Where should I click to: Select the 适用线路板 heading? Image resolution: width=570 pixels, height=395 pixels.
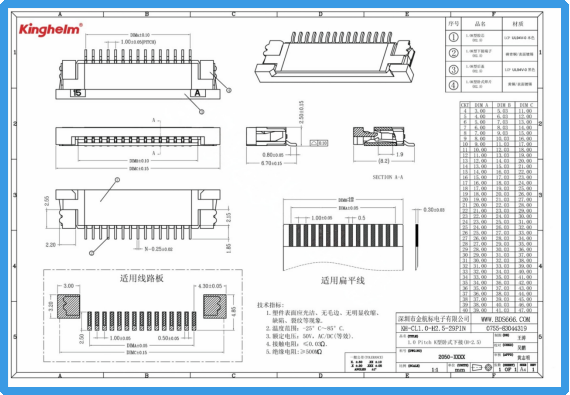[142, 278]
